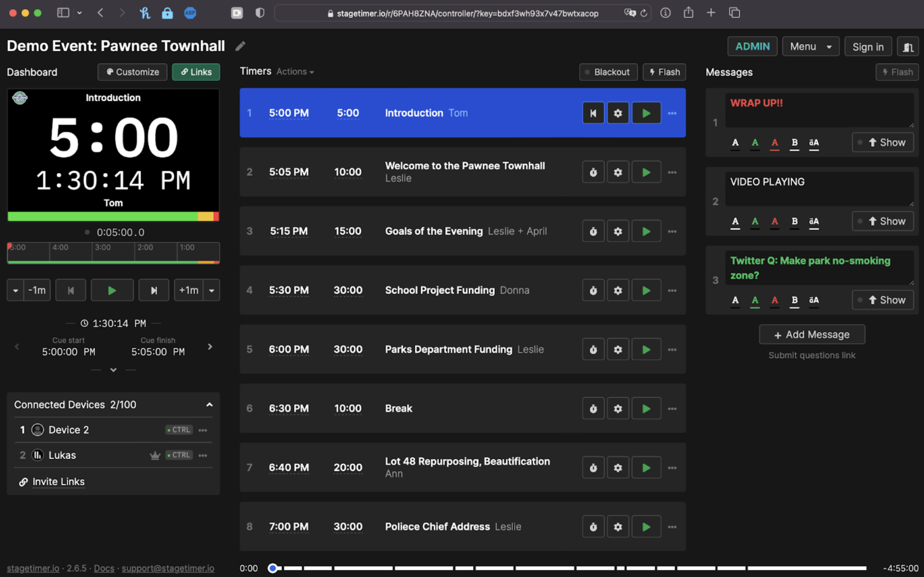
Task: Show the Twitter Q message
Action: coord(882,300)
